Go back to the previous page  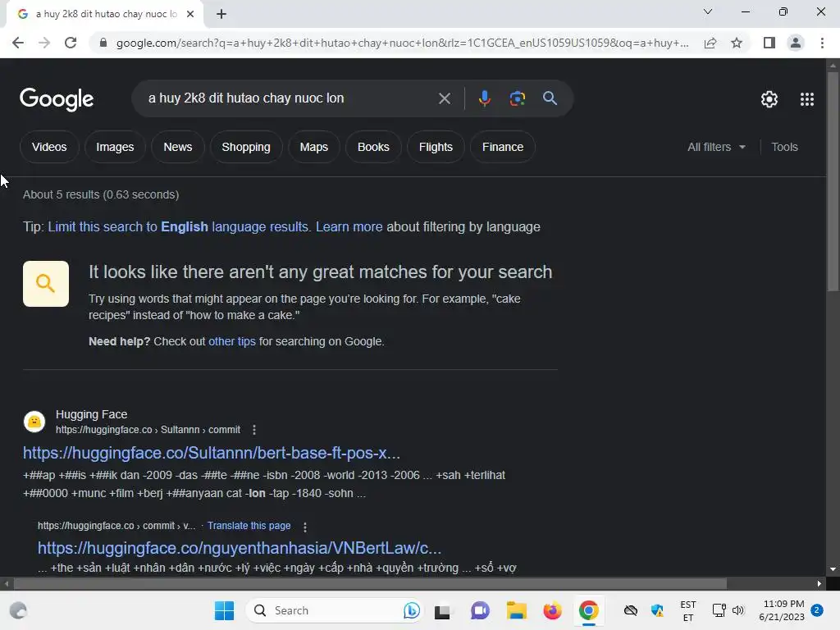tap(18, 43)
